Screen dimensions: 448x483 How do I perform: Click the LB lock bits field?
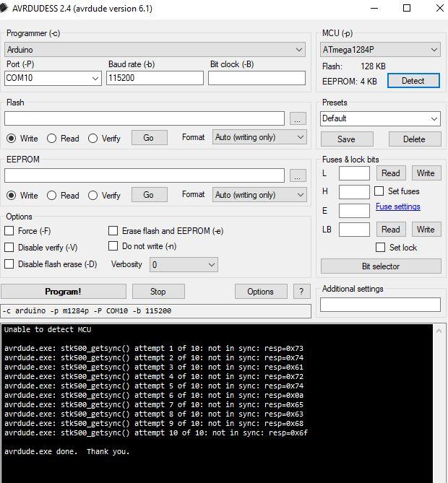click(x=354, y=230)
